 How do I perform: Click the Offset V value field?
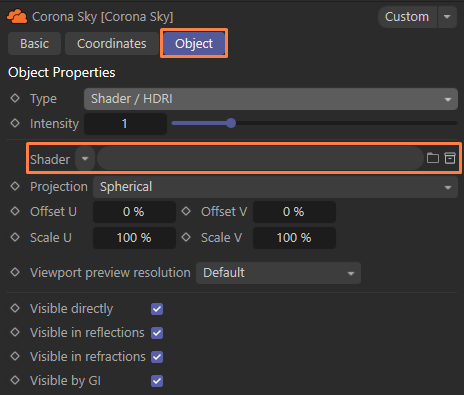click(294, 212)
